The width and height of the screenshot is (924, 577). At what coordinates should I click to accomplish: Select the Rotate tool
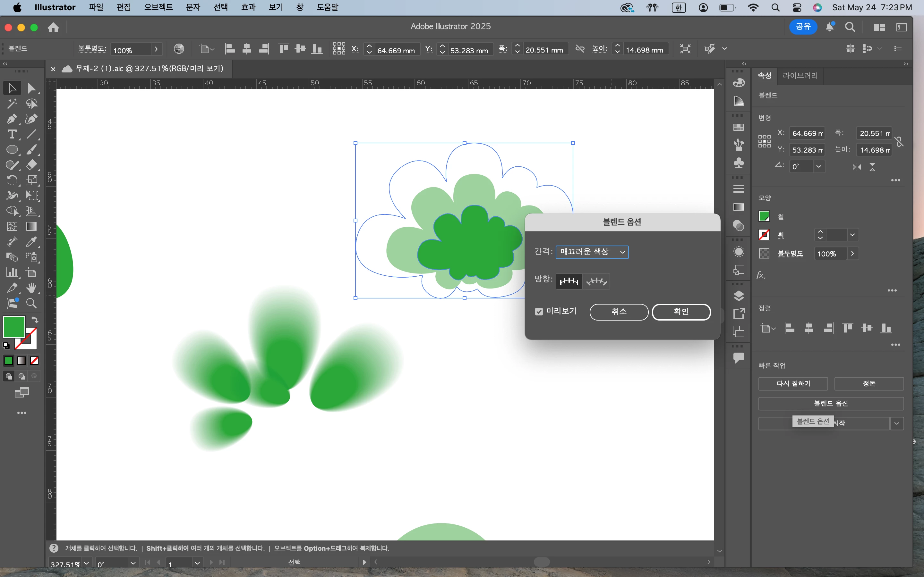(x=12, y=180)
